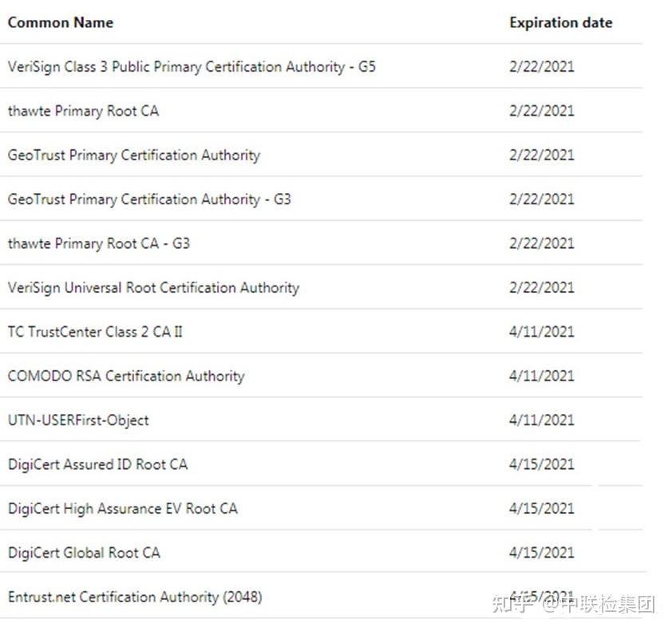The width and height of the screenshot is (672, 631).
Task: Click the Expiration date column header
Action: (x=560, y=22)
